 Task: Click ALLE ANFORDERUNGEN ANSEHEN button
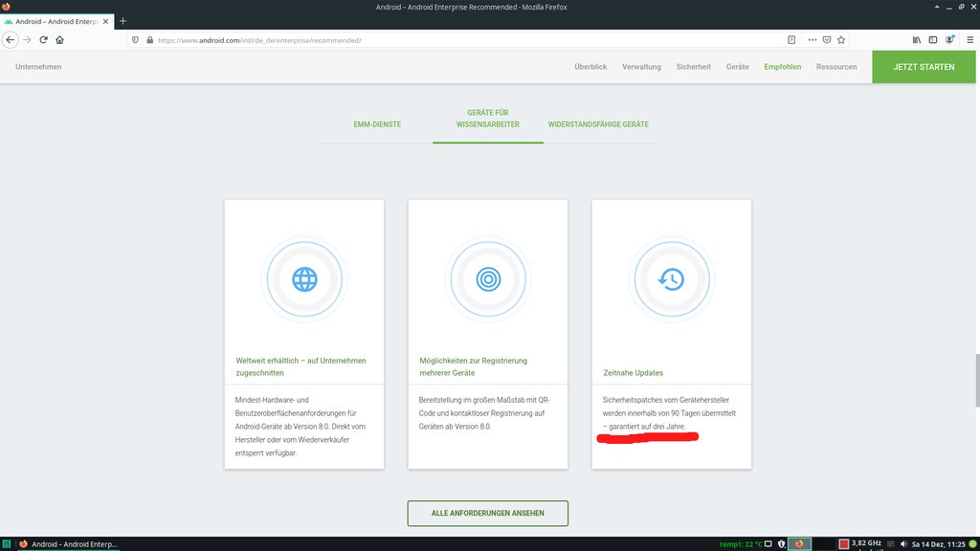(x=487, y=514)
